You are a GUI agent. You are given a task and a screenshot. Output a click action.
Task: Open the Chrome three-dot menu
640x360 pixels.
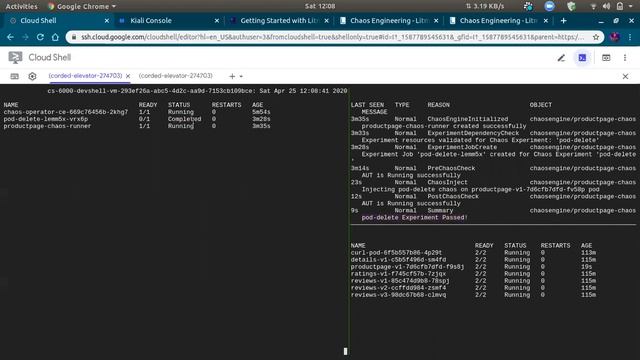coord(630,37)
